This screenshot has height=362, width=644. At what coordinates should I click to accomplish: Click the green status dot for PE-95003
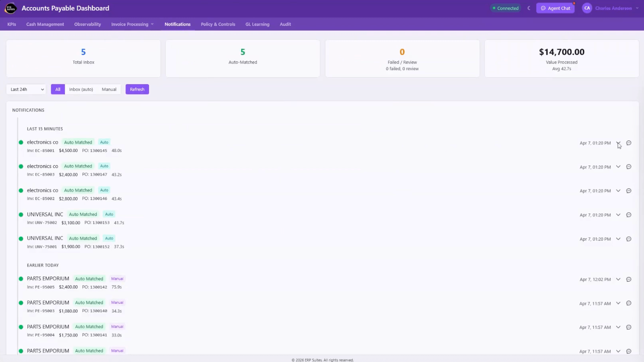tap(21, 303)
